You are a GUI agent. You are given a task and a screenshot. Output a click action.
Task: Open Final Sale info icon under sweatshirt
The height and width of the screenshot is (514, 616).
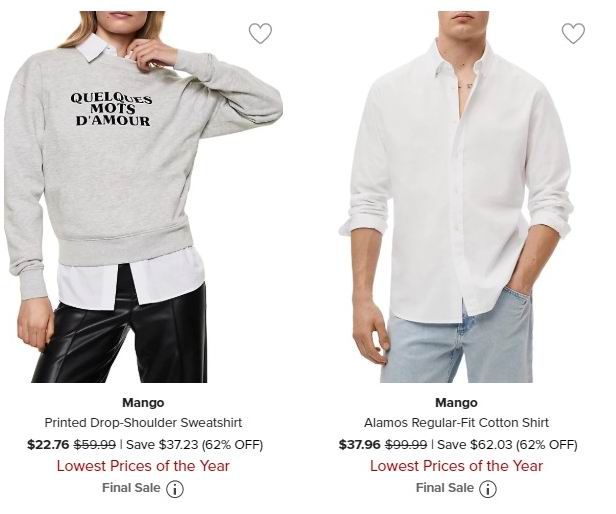coord(175,489)
